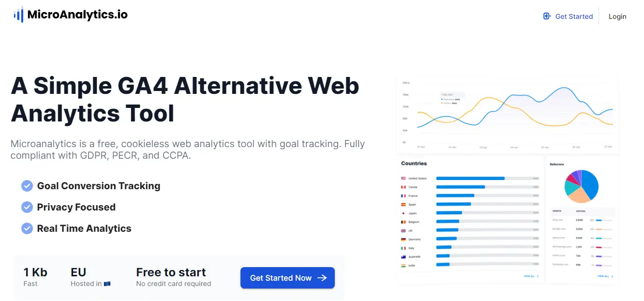Open the bing.com referrer link
This screenshot has width=644, height=301.
[558, 220]
